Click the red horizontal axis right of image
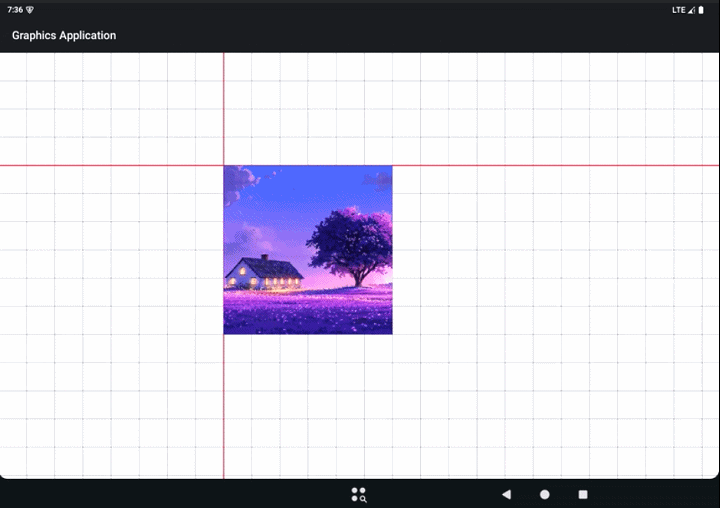720x508 pixels. (x=556, y=165)
